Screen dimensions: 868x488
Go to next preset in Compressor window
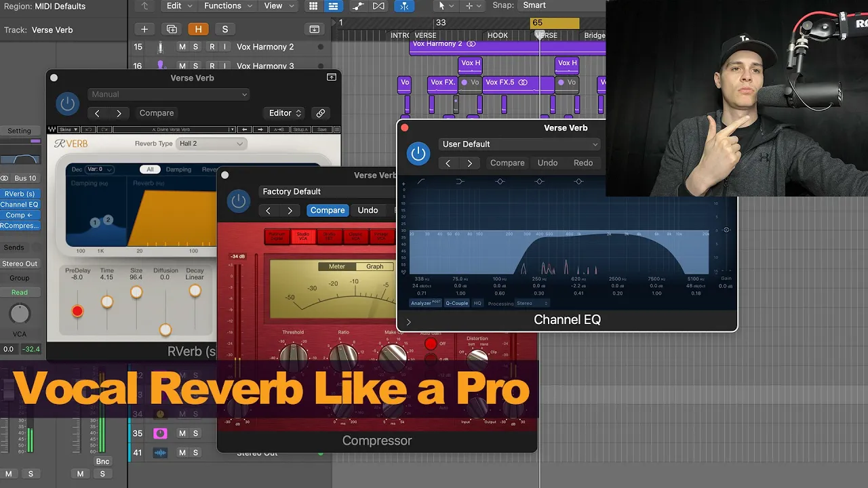click(x=290, y=210)
